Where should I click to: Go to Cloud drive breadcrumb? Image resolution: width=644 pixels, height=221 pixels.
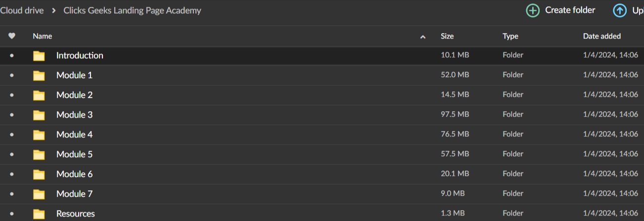click(x=22, y=10)
